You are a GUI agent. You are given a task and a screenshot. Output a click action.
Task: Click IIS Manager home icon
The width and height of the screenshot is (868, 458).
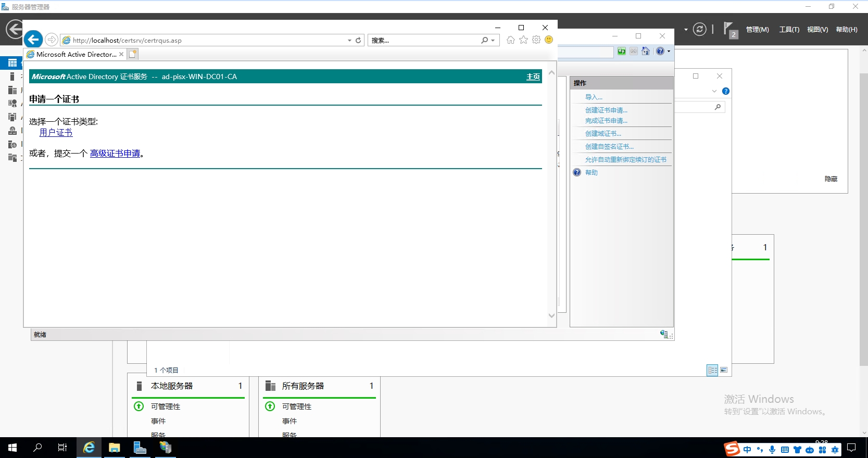[646, 51]
